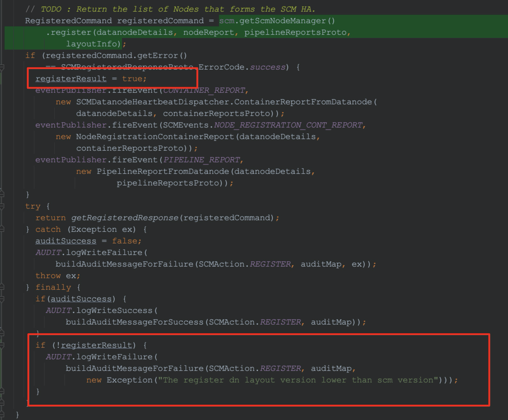Click buildAuditMessageForSuccess method call
Screen dimensions: 508x420
(135, 322)
